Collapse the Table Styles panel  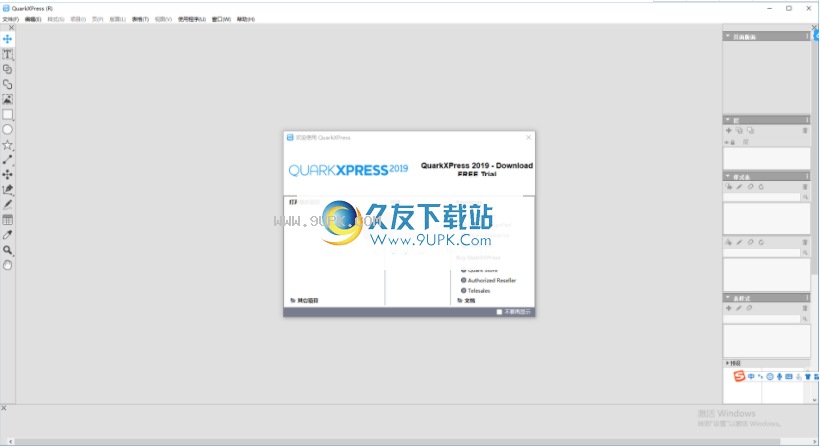(727, 297)
